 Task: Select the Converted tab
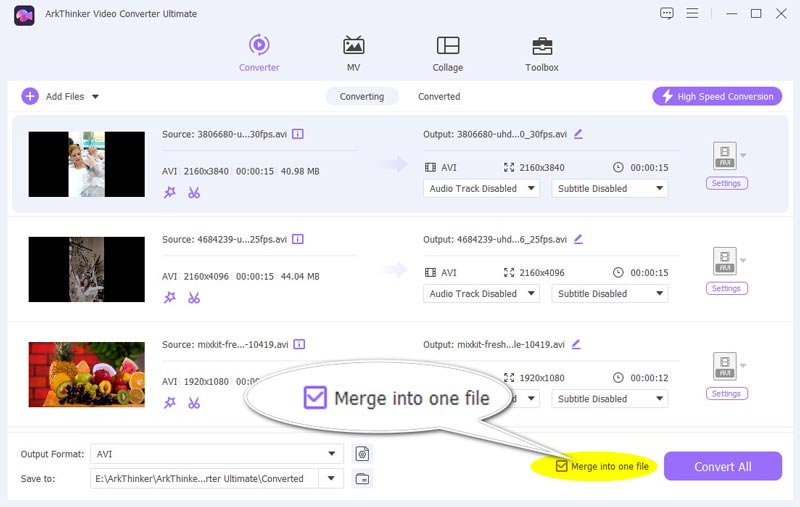click(x=439, y=96)
